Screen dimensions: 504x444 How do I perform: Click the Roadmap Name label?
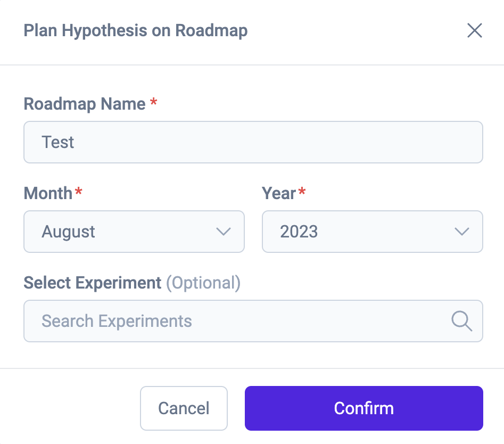(x=85, y=104)
